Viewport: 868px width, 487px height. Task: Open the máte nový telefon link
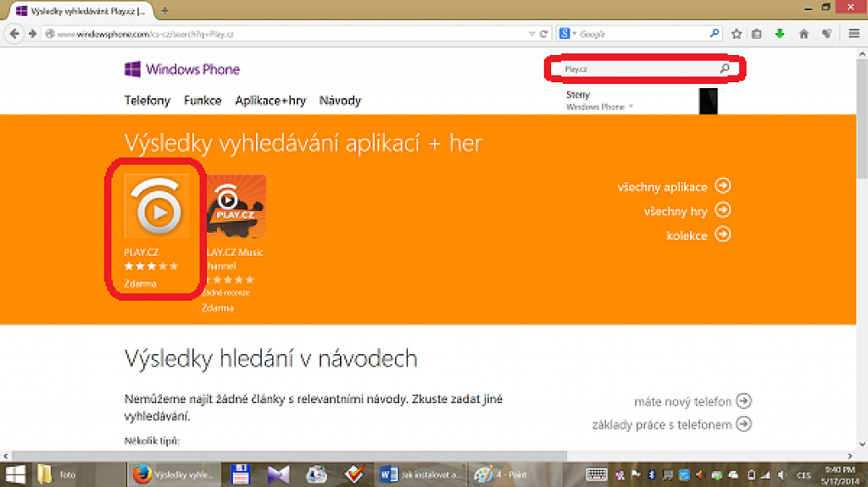[682, 401]
